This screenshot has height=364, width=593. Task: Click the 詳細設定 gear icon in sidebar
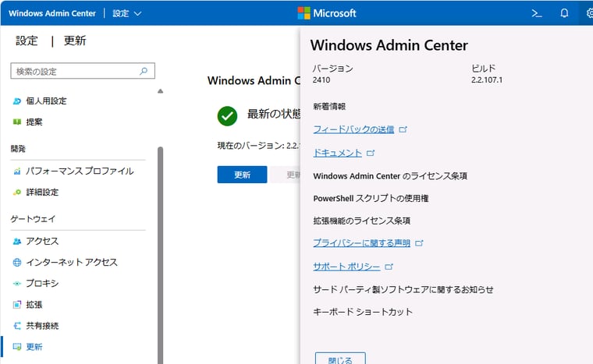pos(17,192)
